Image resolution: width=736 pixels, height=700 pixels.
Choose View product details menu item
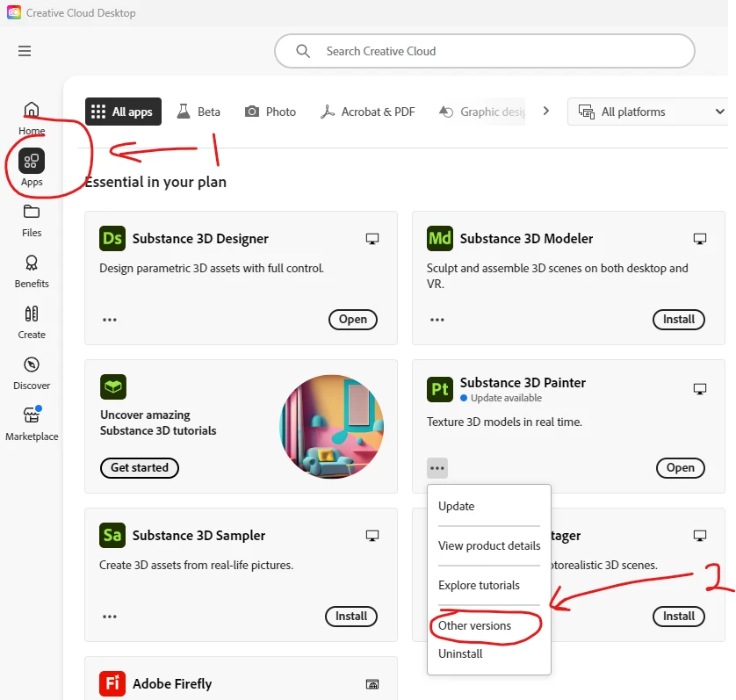pos(488,545)
